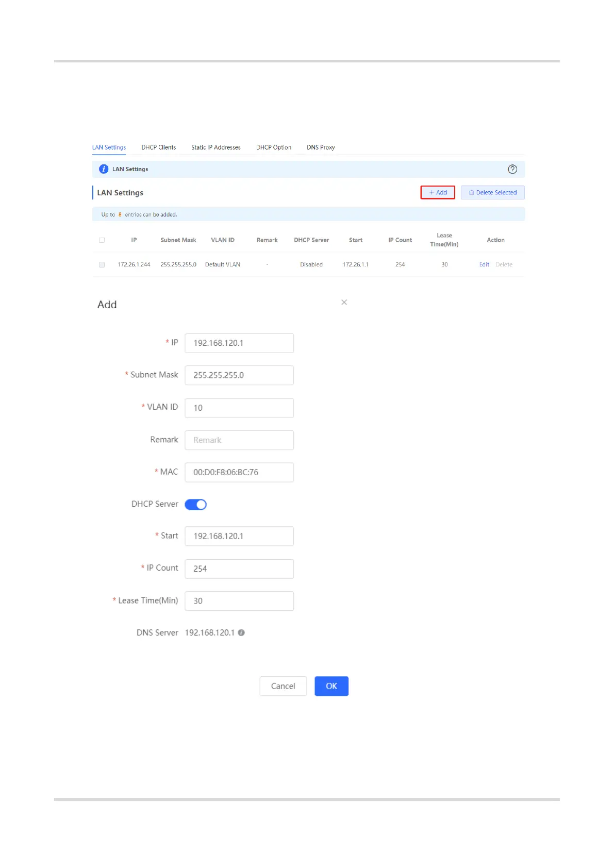Cancel the Add dialog
614x868 pixels.
tap(283, 686)
